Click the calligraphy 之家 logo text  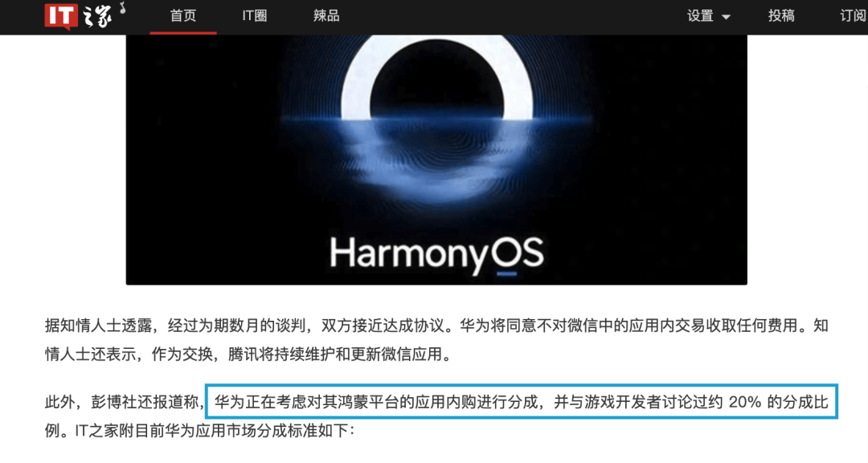tap(98, 15)
